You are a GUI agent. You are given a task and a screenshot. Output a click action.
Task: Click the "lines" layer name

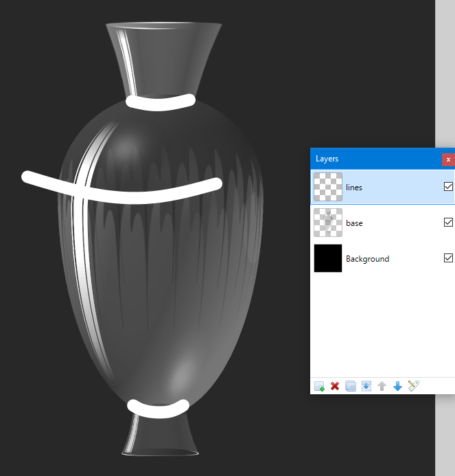point(354,188)
